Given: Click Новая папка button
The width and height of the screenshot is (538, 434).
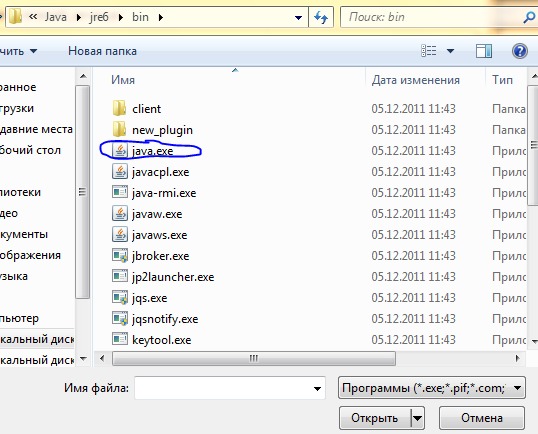Looking at the screenshot, I should [102, 51].
